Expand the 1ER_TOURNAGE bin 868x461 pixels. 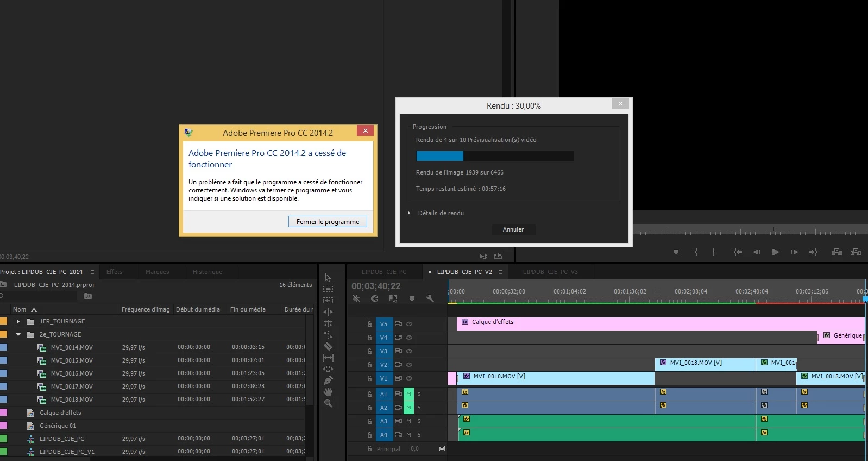coord(18,321)
